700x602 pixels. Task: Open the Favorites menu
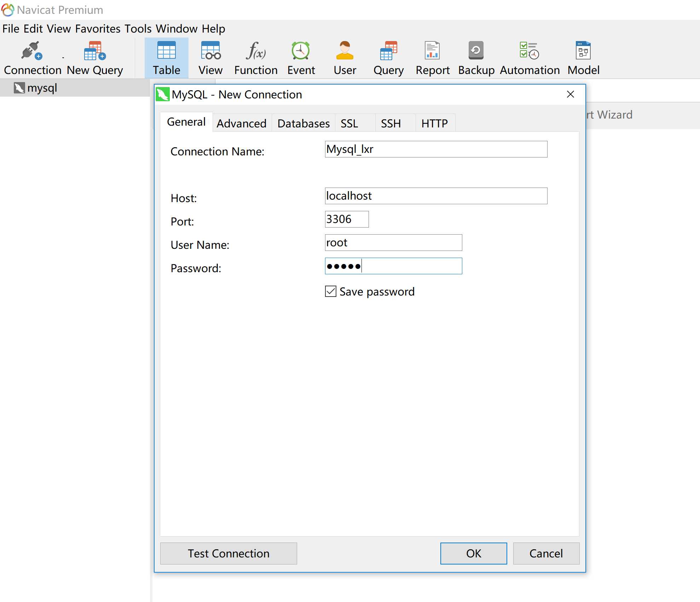pos(98,29)
